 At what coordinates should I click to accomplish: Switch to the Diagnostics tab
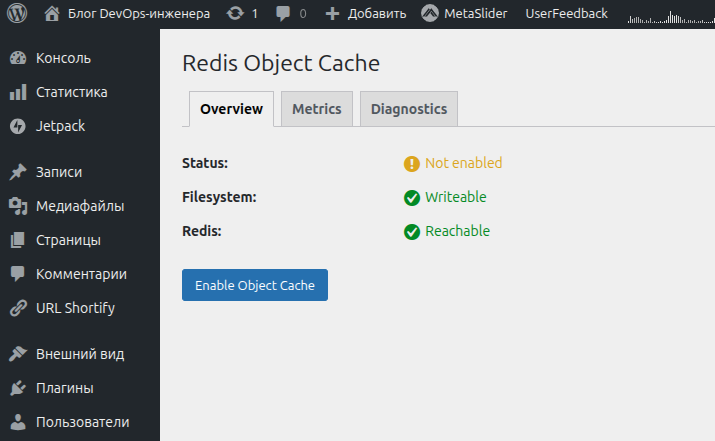[x=409, y=109]
